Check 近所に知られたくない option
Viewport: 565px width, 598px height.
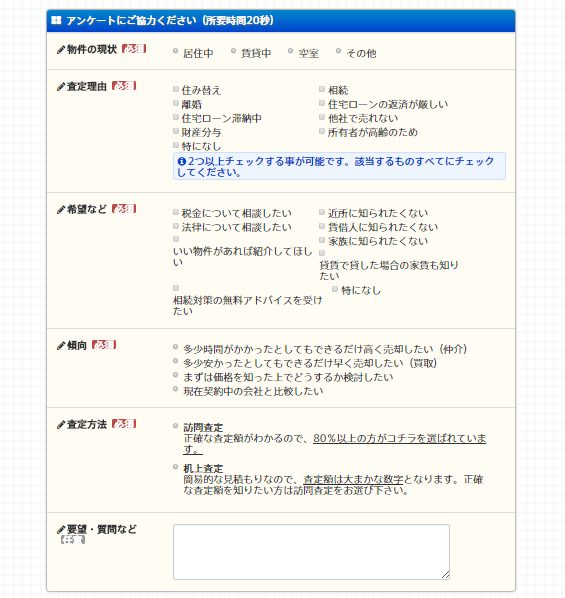pos(322,212)
